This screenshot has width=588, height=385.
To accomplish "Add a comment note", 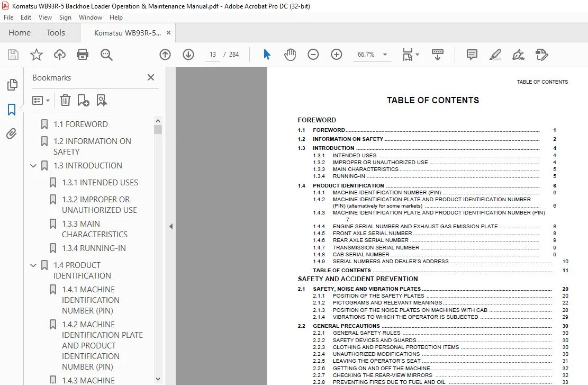I will [x=472, y=55].
